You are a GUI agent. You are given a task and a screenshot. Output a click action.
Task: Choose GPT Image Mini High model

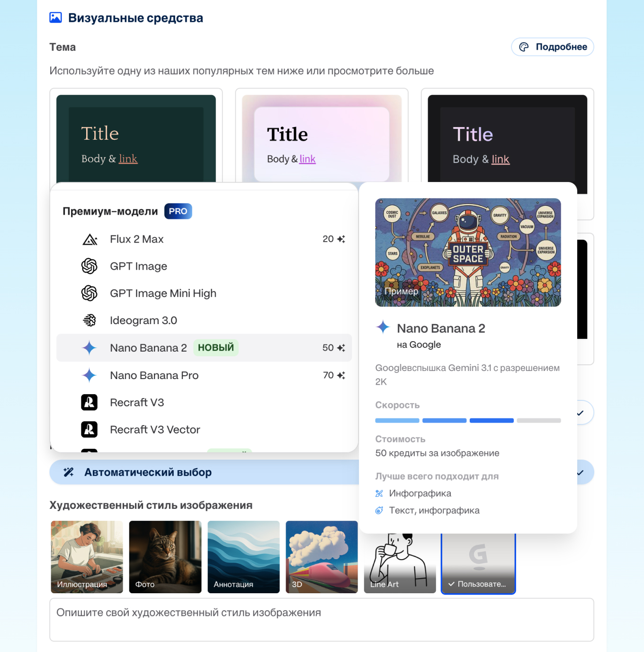coord(163,293)
